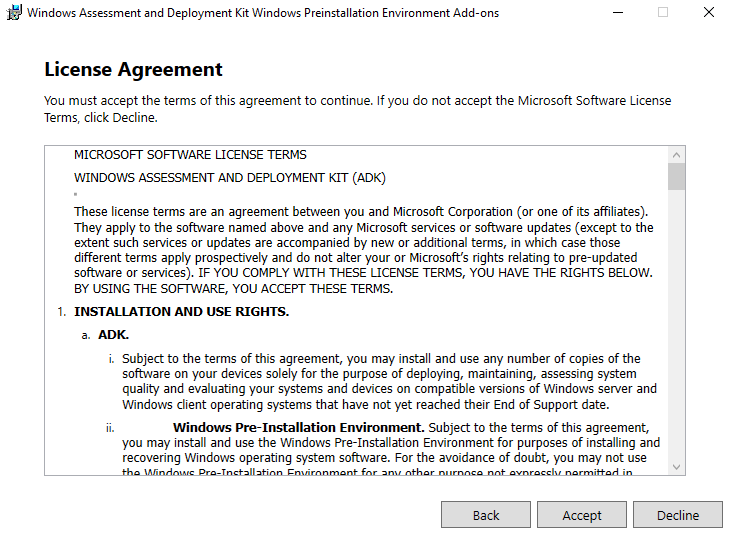Go back using the Back button
This screenshot has width=730, height=535.
point(486,515)
